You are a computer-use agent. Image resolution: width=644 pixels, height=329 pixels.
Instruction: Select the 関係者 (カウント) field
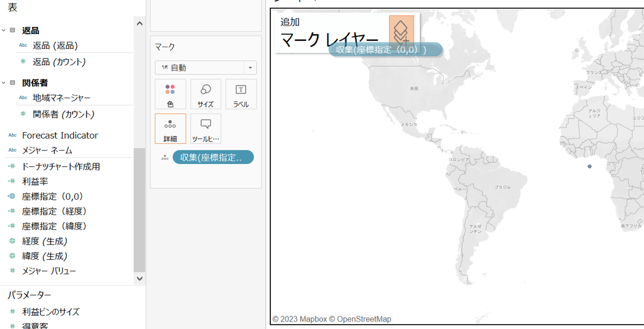[63, 114]
